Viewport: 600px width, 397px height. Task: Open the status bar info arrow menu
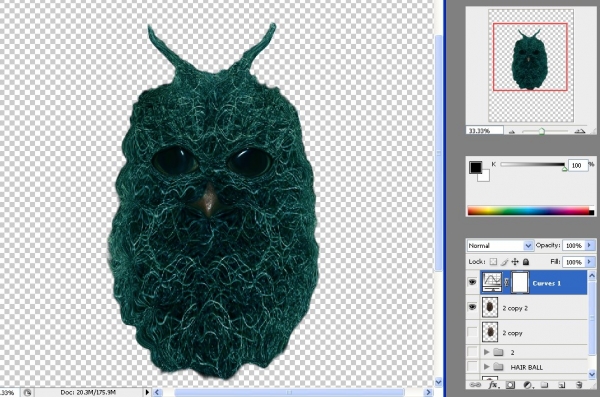(147, 392)
